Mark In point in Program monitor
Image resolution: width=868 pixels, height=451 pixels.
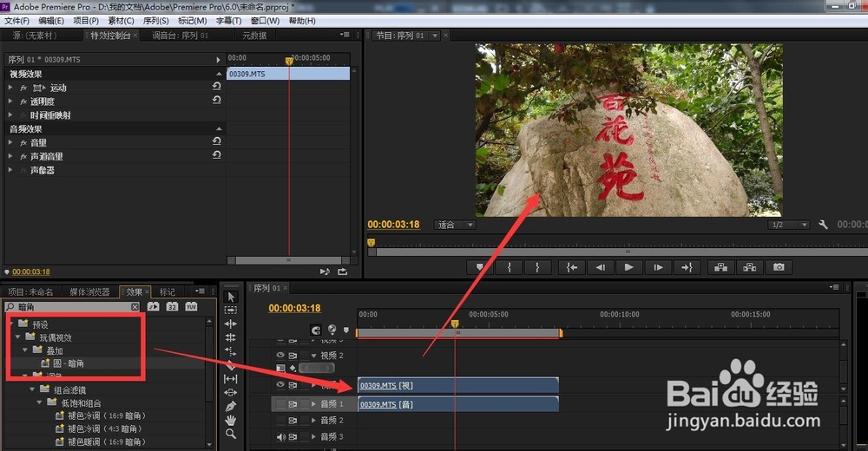click(510, 267)
